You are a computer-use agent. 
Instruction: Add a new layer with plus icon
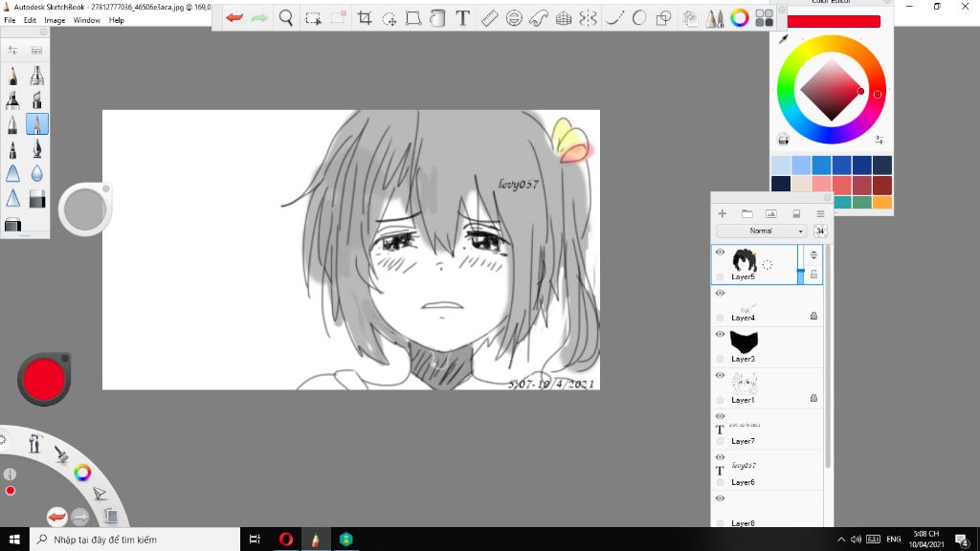[722, 213]
